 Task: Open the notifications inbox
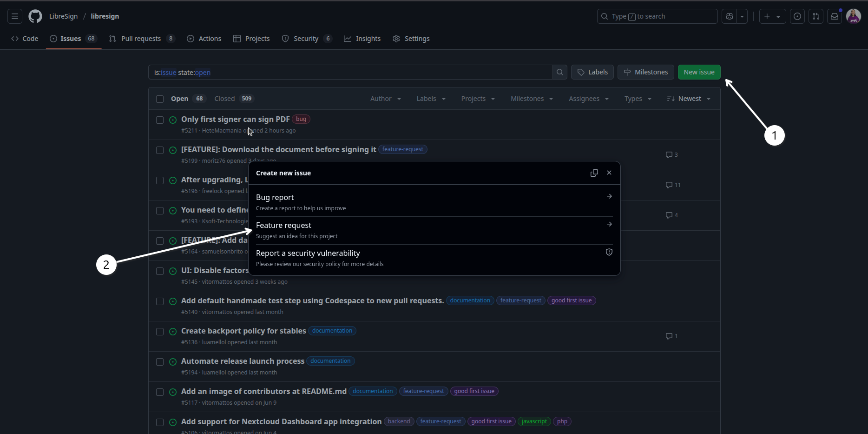pyautogui.click(x=835, y=16)
